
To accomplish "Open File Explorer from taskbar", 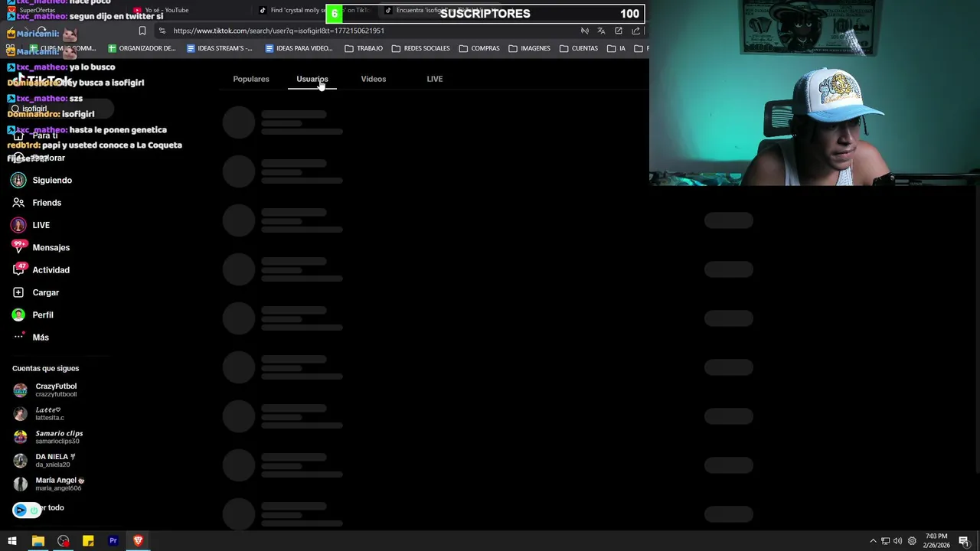I will (38, 541).
